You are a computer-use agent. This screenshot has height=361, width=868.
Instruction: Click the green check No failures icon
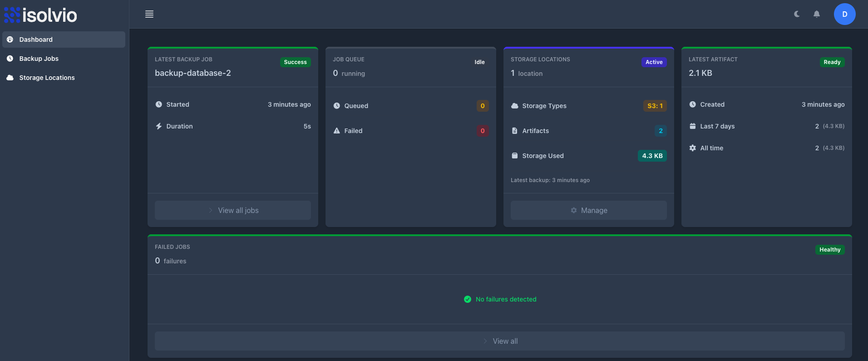[x=468, y=299]
